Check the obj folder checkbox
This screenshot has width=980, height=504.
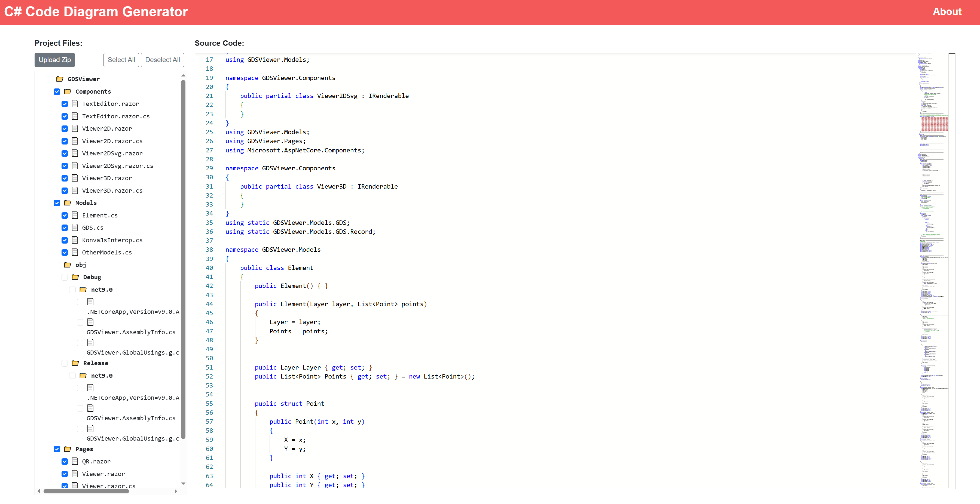pos(57,265)
